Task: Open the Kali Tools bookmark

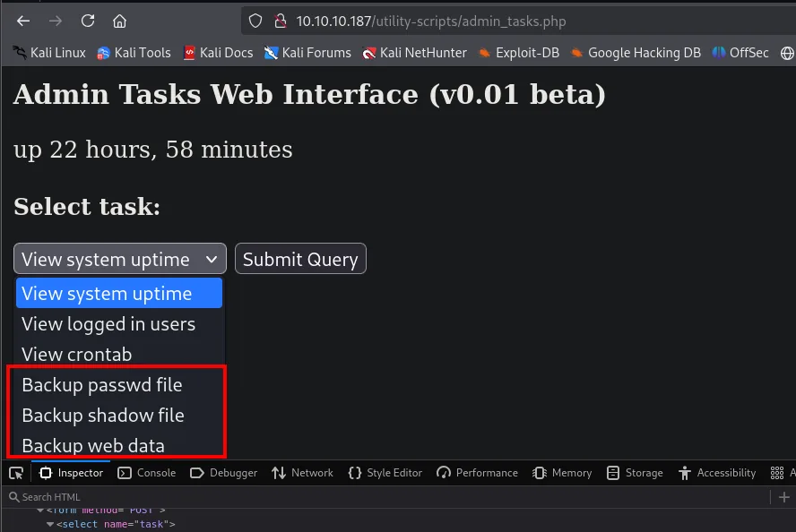Action: click(x=134, y=53)
